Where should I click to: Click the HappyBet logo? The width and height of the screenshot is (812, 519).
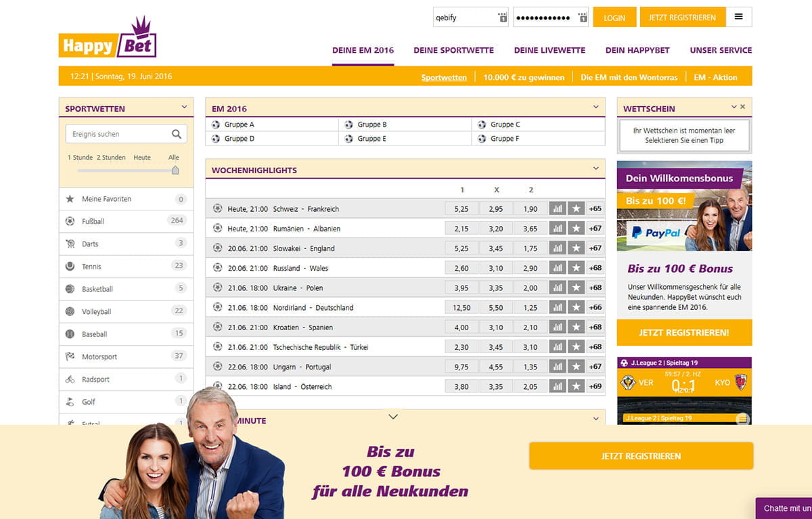pyautogui.click(x=108, y=38)
